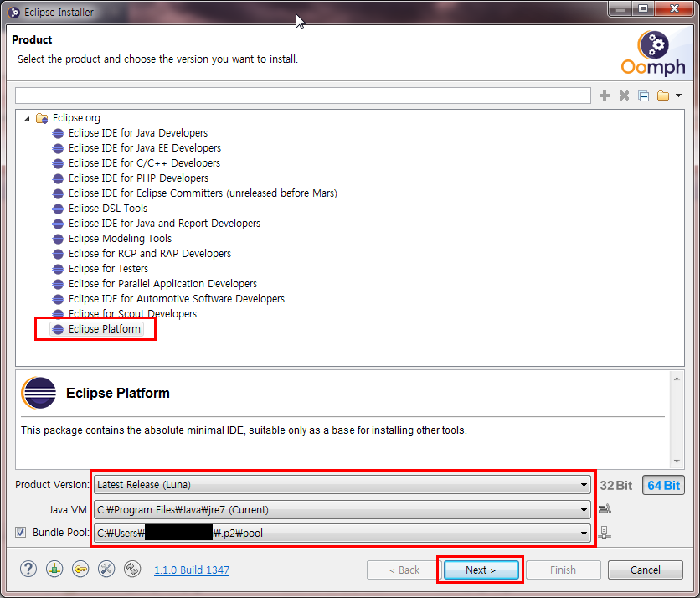Toggle the Bundle Pool checkbox
This screenshot has height=598, width=700.
pyautogui.click(x=21, y=533)
